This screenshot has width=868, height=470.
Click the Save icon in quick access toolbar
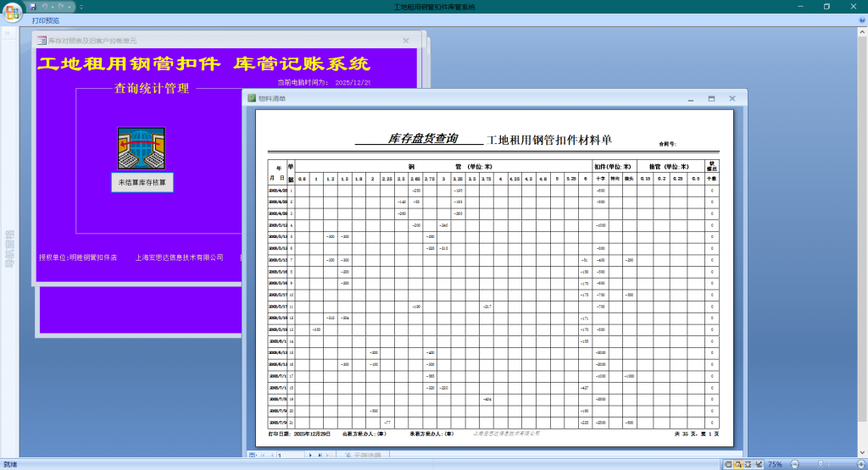click(x=33, y=6)
